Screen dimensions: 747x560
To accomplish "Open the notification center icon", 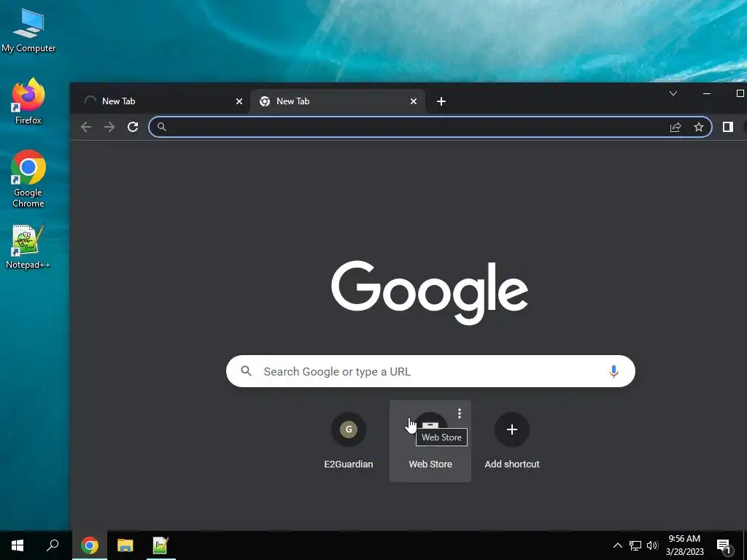I will [x=723, y=545].
